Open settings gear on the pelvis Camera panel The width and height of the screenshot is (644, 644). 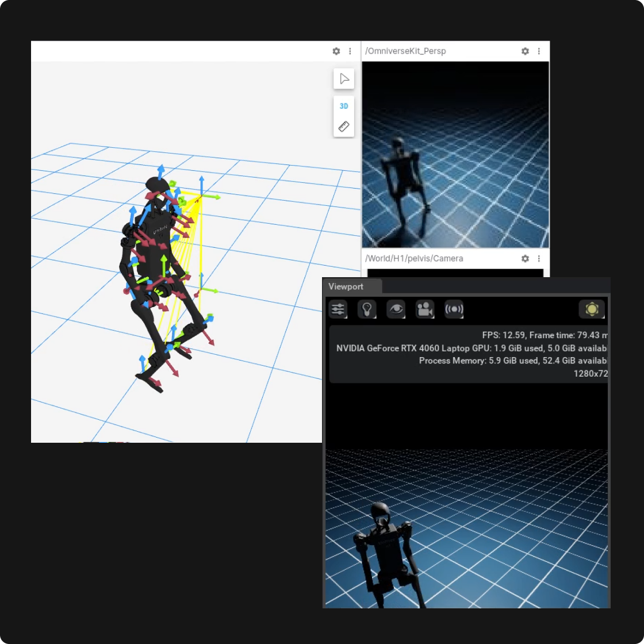525,259
